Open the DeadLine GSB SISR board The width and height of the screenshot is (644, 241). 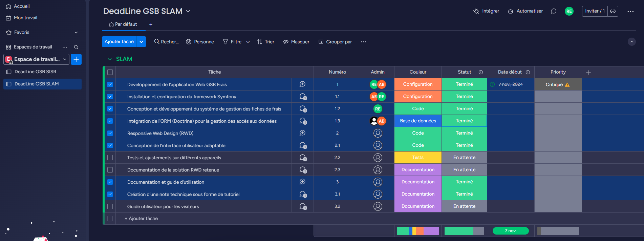pyautogui.click(x=35, y=72)
